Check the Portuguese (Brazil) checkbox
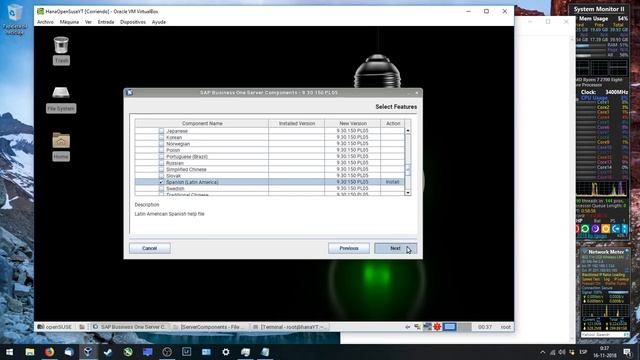 (x=161, y=156)
